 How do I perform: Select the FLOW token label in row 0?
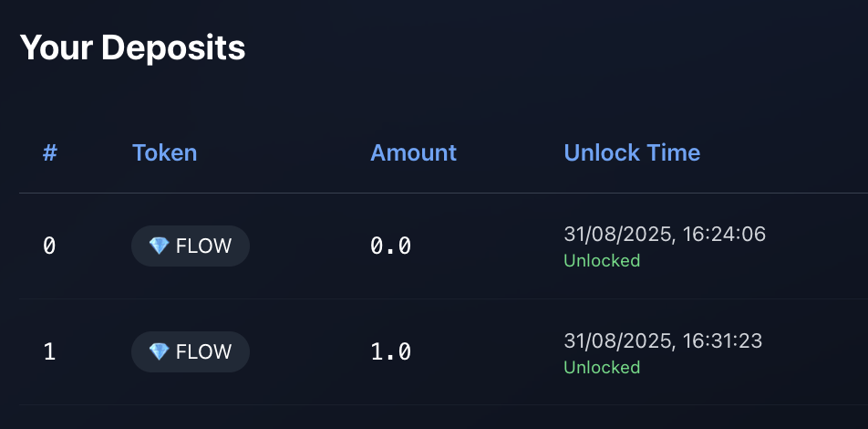coord(203,246)
